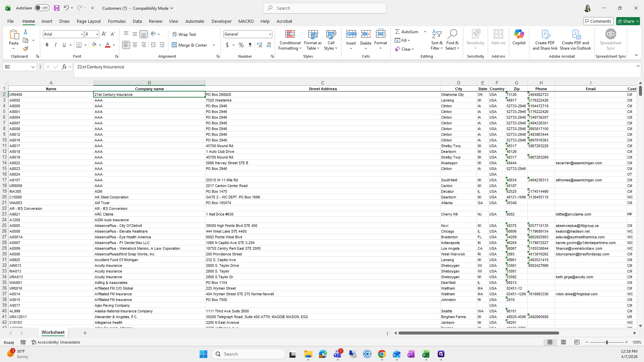Click the Search box in title bar

(325, 8)
